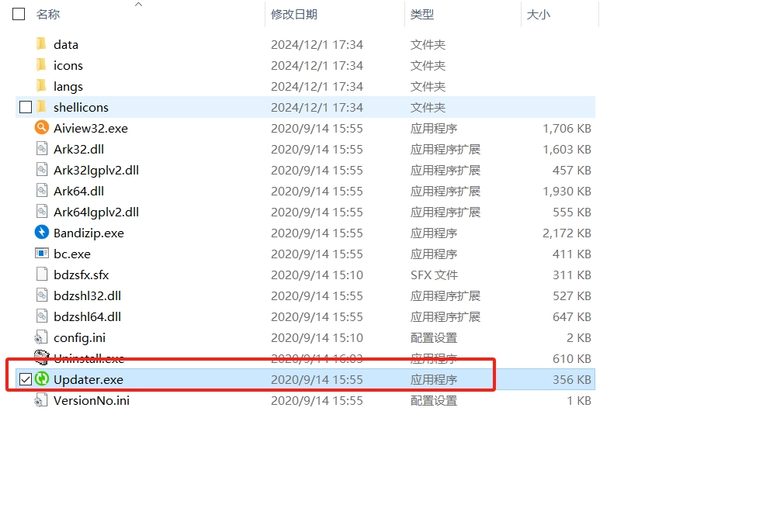780x532 pixels.
Task: Click the icons folder icon
Action: click(x=42, y=65)
